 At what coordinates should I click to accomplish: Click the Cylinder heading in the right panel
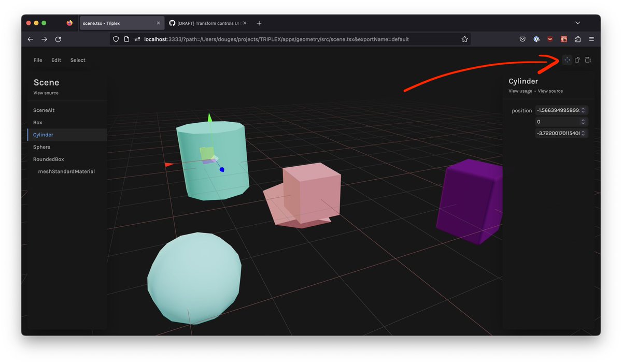(x=524, y=81)
